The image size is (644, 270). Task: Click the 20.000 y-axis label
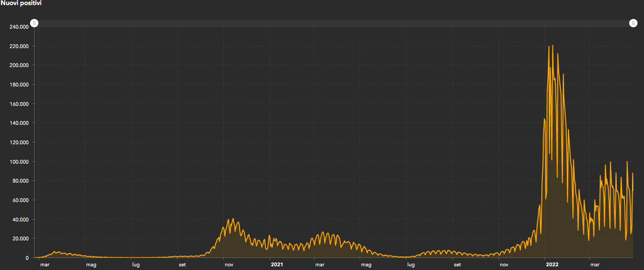point(20,239)
